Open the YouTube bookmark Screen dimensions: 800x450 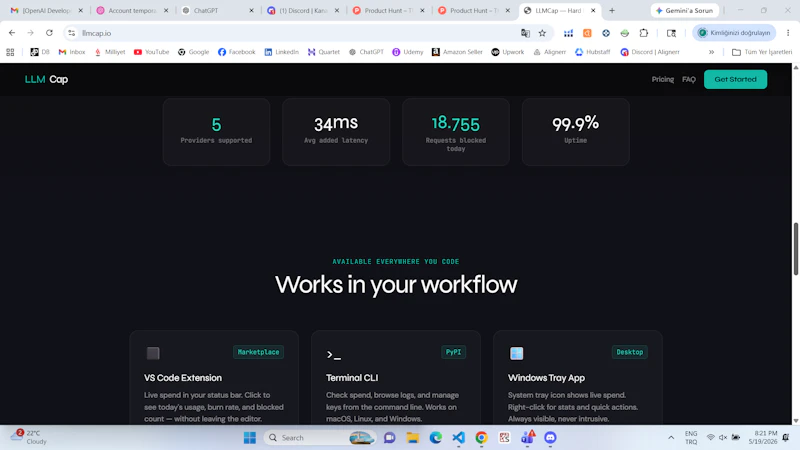tap(151, 52)
